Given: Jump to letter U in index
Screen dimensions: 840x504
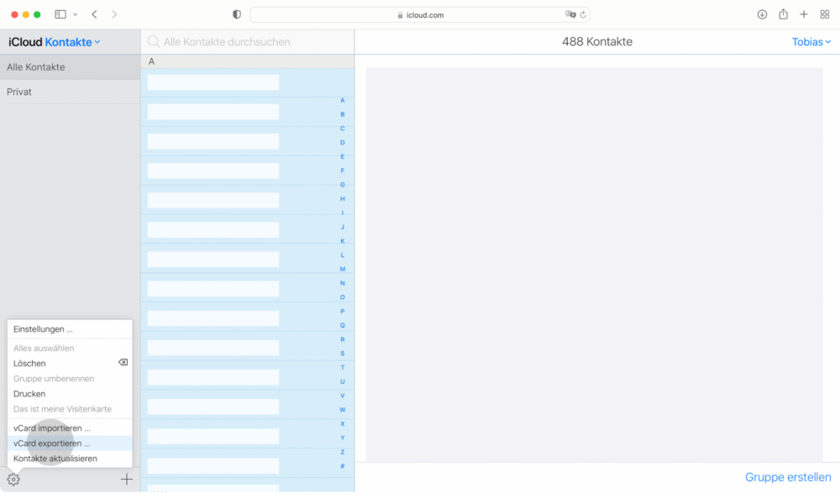Looking at the screenshot, I should coord(343,381).
